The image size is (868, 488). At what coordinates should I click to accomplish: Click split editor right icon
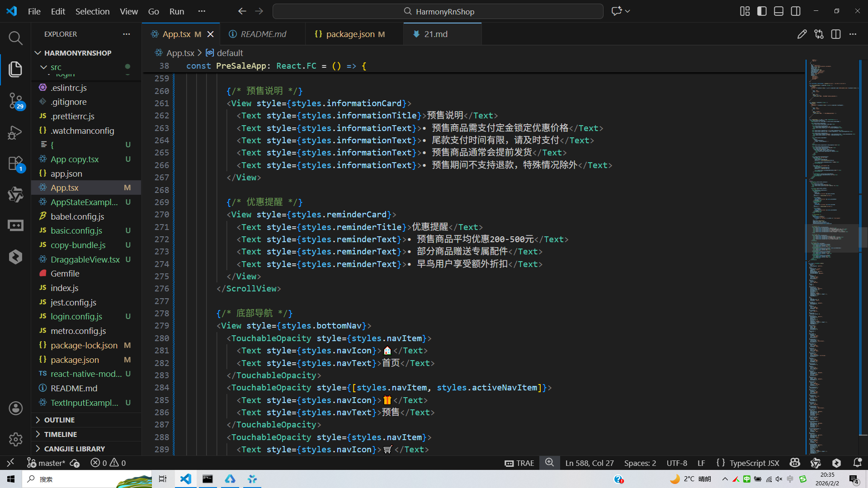[835, 34]
